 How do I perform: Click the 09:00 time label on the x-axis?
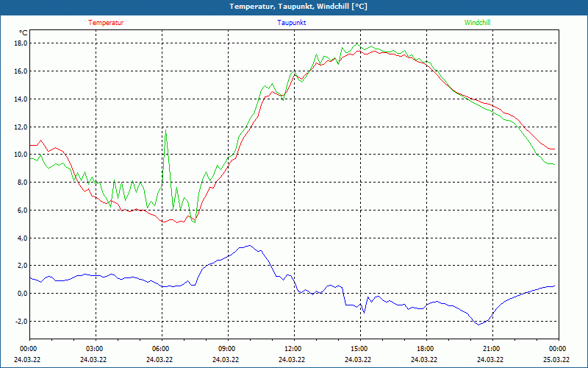(226, 349)
